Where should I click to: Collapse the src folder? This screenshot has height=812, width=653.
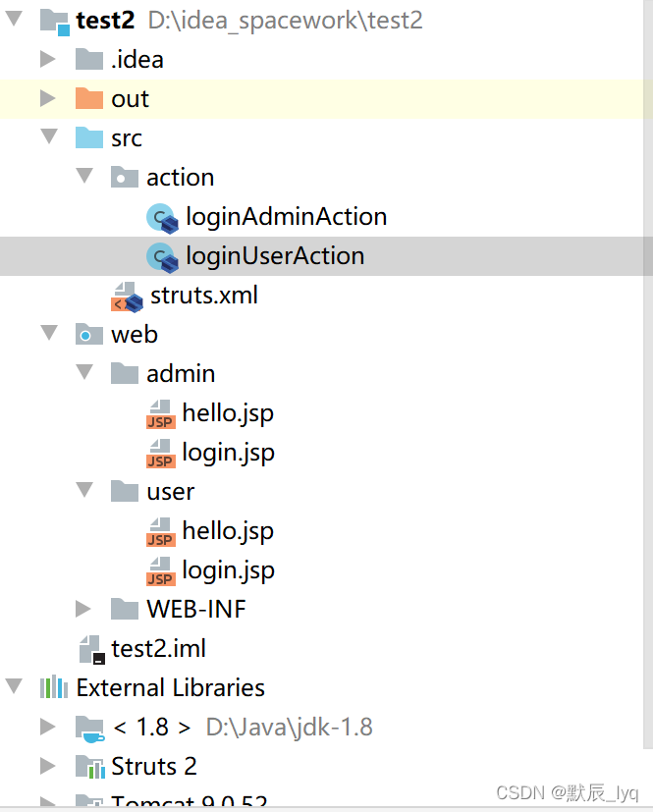[x=48, y=137]
